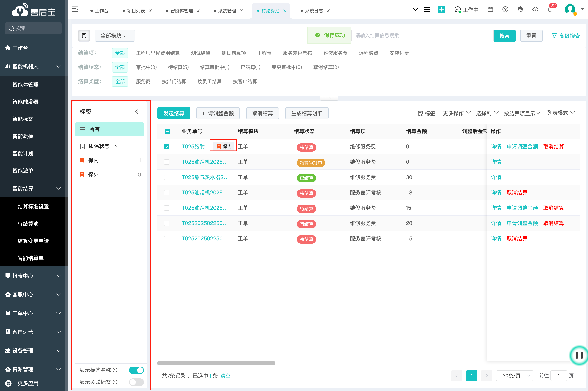Collapse the 标签 panel with double-arrow
Screen dimensions: 588x391
pyautogui.click(x=137, y=111)
